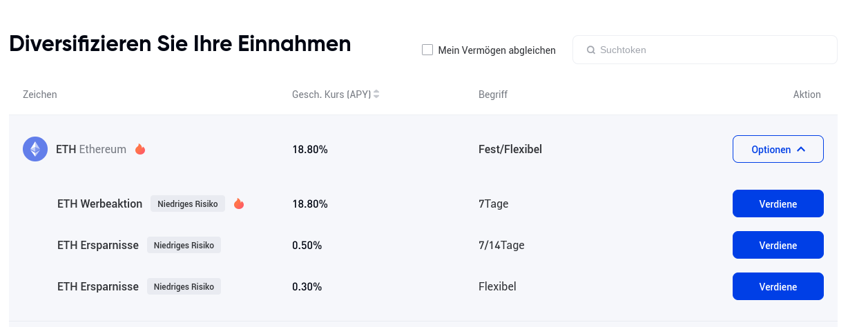The image size is (868, 327).
Task: Click the Ethereum coin logo icon
Action: click(35, 149)
